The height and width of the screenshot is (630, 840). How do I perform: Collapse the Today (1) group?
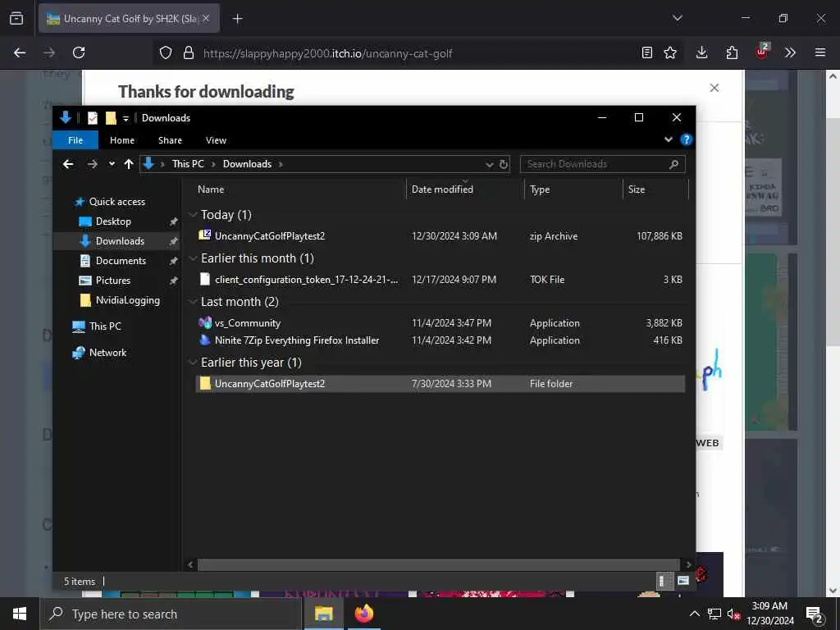193,215
